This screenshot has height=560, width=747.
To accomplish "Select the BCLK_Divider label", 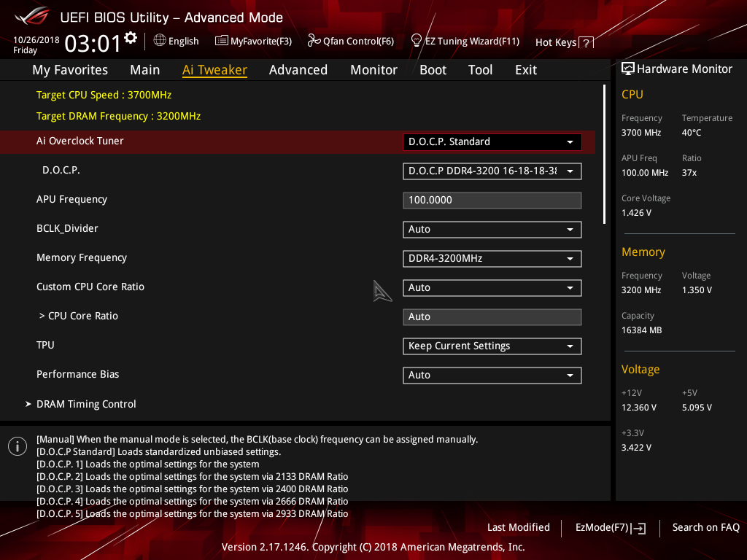I will click(67, 228).
